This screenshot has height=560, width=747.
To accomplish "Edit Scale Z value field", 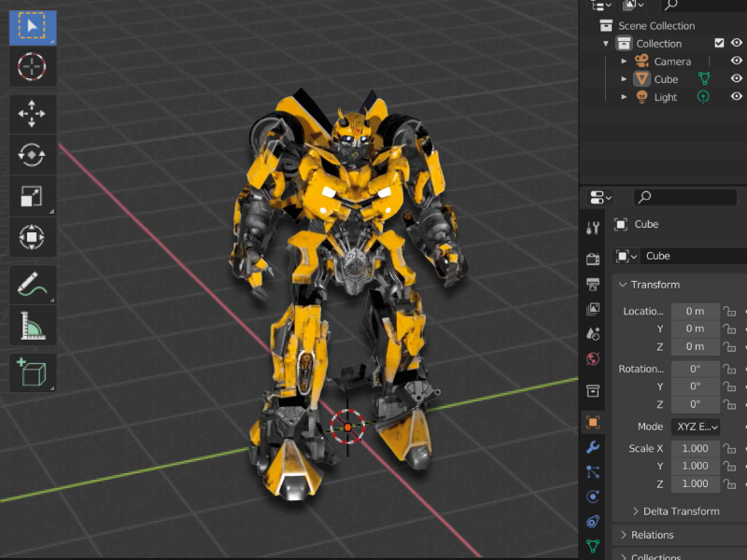I will pyautogui.click(x=695, y=483).
